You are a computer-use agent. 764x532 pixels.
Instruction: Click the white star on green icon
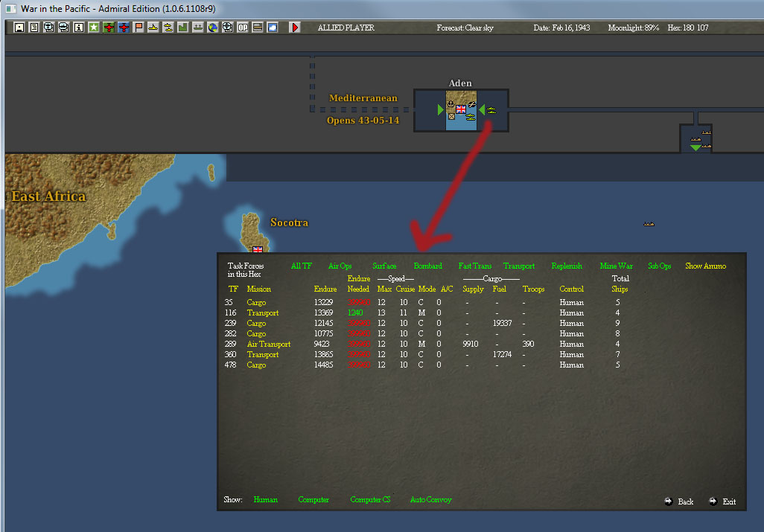point(94,28)
